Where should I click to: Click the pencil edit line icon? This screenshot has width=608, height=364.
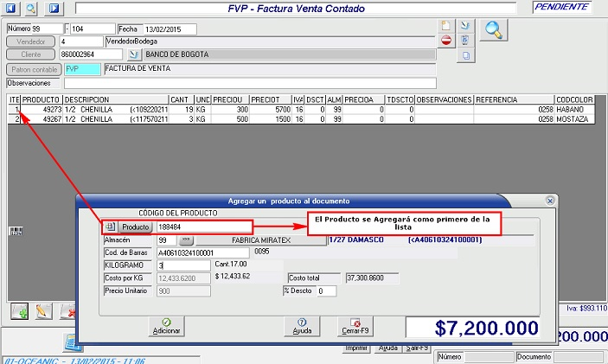point(43,310)
